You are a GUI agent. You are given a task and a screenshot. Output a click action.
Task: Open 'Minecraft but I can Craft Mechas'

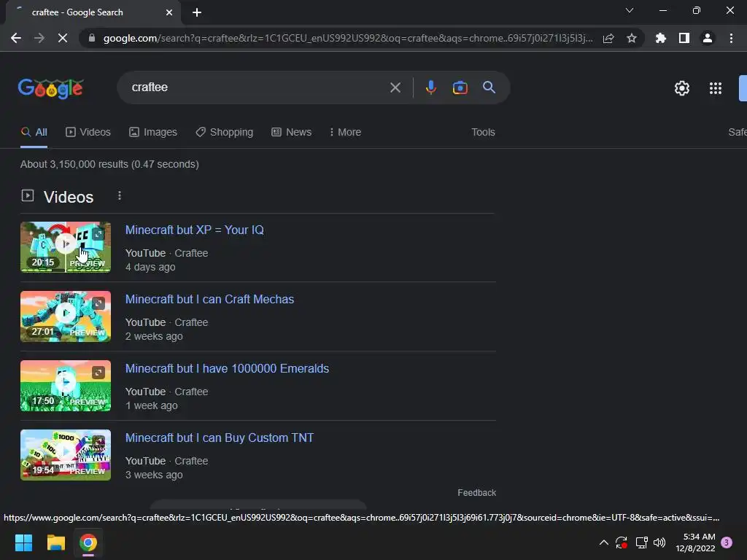point(209,300)
